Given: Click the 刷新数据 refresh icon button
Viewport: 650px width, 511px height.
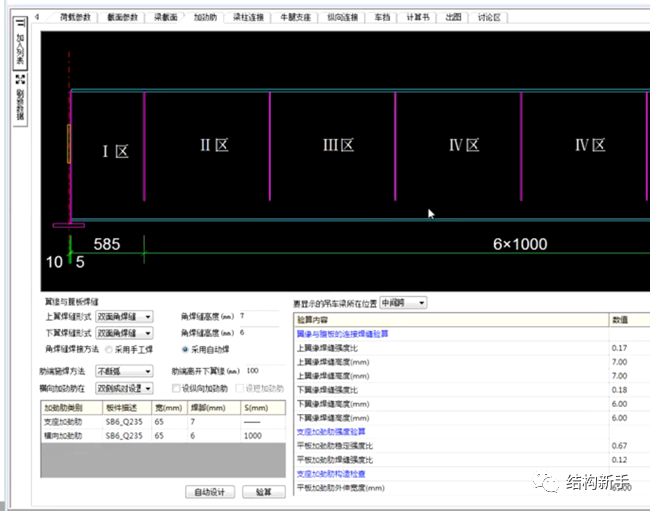Looking at the screenshot, I should click(20, 99).
